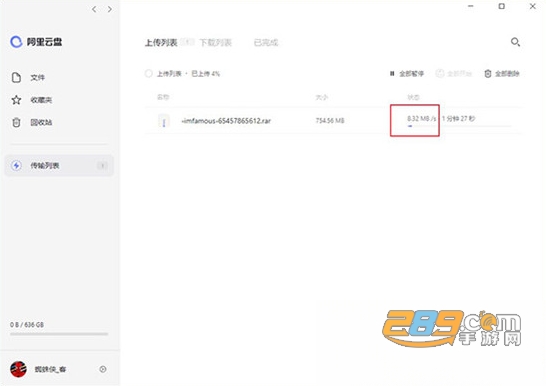Click 已上传 4% progress text
Image resolution: width=546 pixels, height=386 pixels.
tap(205, 73)
